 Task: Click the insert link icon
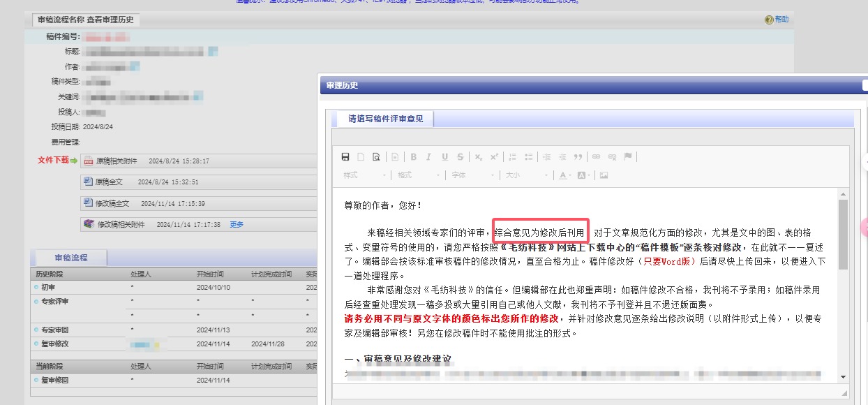tap(597, 157)
